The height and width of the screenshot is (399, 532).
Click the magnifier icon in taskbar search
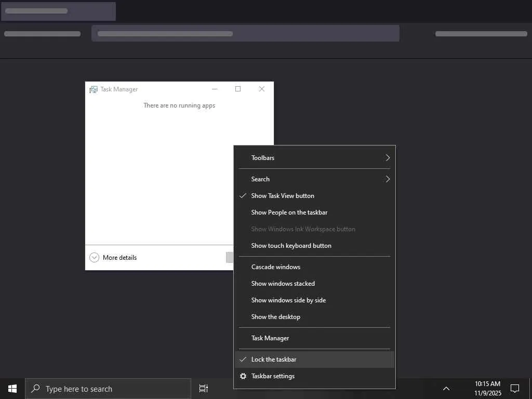36,389
